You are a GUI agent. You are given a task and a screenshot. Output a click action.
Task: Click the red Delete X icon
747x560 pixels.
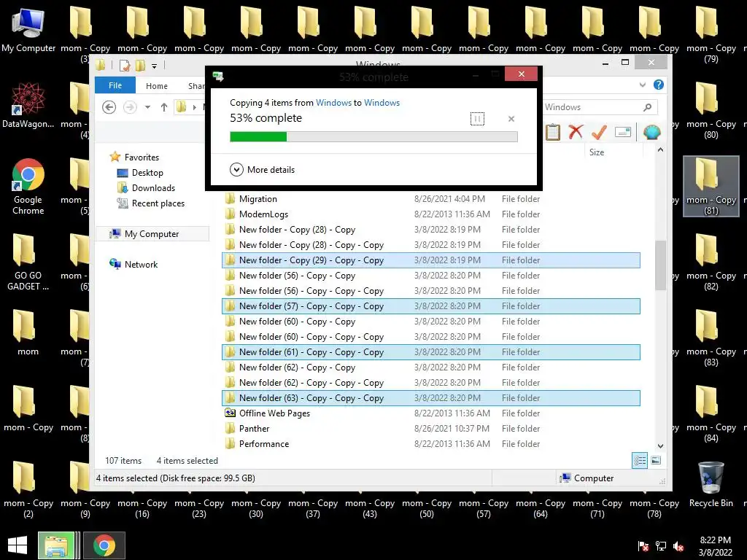tap(576, 132)
